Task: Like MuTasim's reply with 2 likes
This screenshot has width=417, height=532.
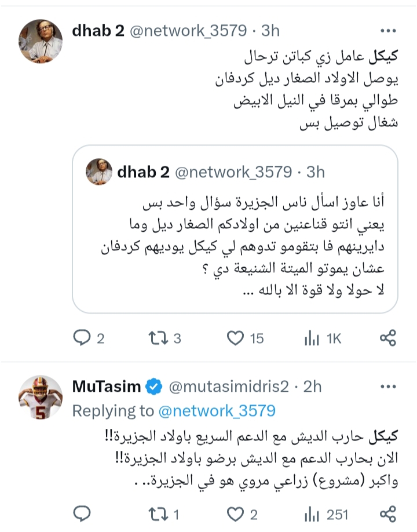Action: coord(234,513)
